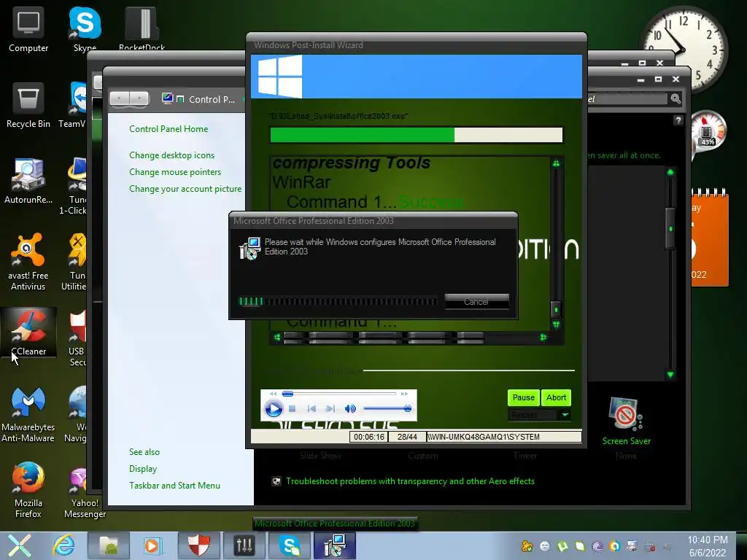Click the Office installer taskbar button
This screenshot has width=747, height=560.
click(334, 545)
